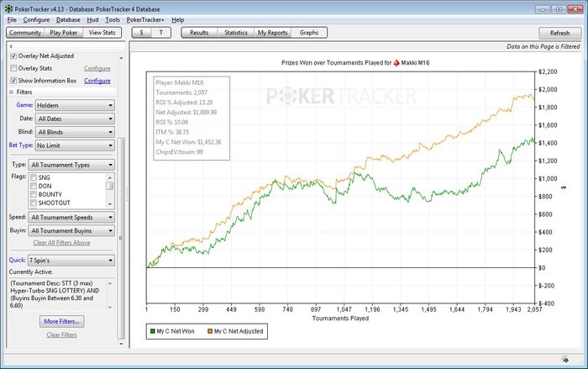Open the Hud menu
This screenshot has width=588, height=369.
pos(92,20)
